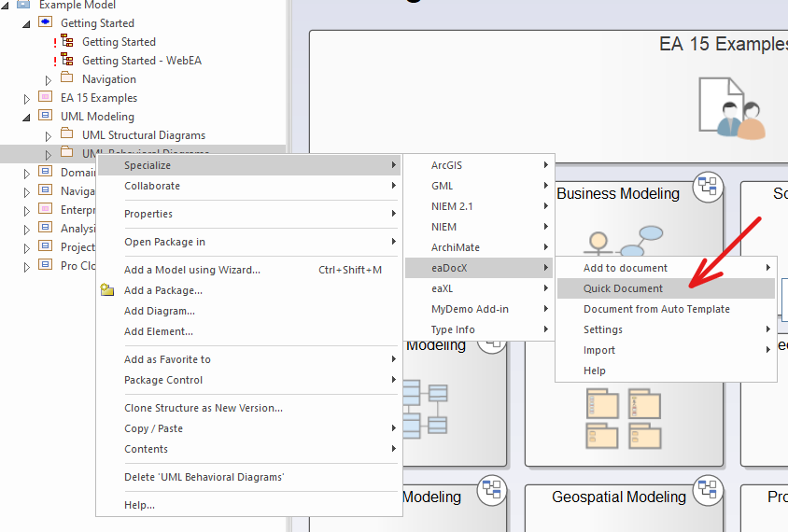Open the eaDocX submenu
788x532 pixels.
(x=479, y=268)
